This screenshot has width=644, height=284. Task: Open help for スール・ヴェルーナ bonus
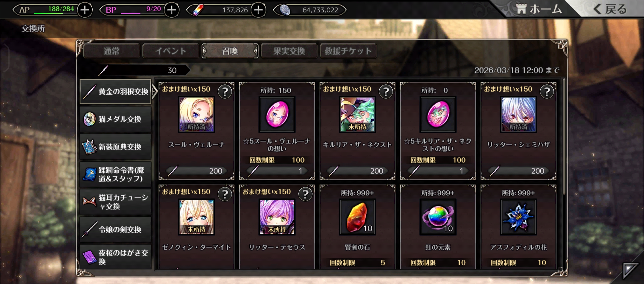point(225,92)
